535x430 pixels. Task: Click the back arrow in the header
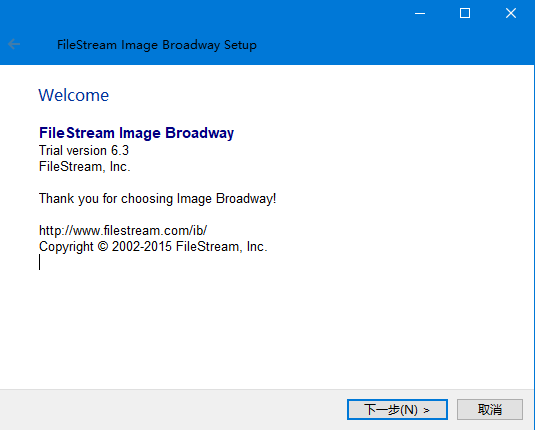click(14, 44)
